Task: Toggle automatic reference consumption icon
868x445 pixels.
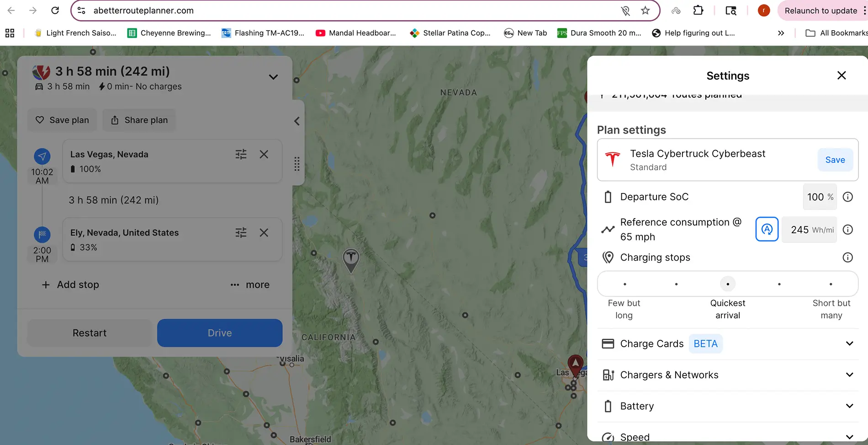Action: tap(767, 229)
